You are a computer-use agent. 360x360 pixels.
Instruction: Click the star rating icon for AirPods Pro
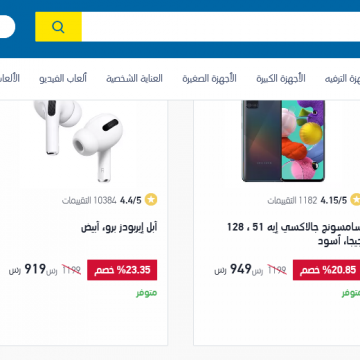151,200
